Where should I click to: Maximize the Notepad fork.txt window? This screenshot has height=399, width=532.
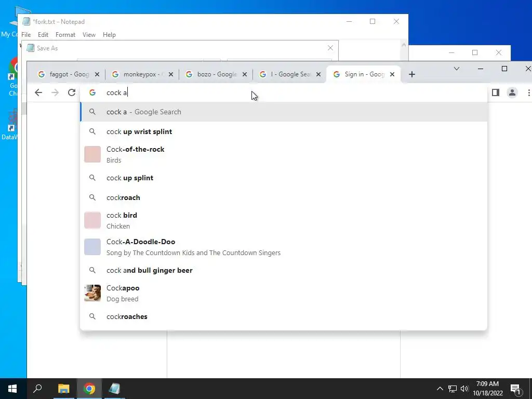point(372,21)
